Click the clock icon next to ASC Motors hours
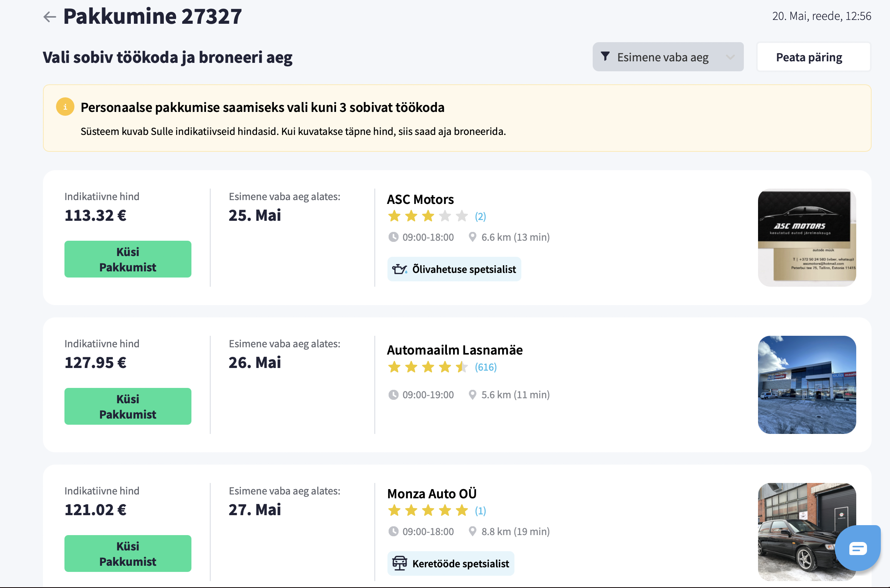The image size is (890, 588). [393, 237]
